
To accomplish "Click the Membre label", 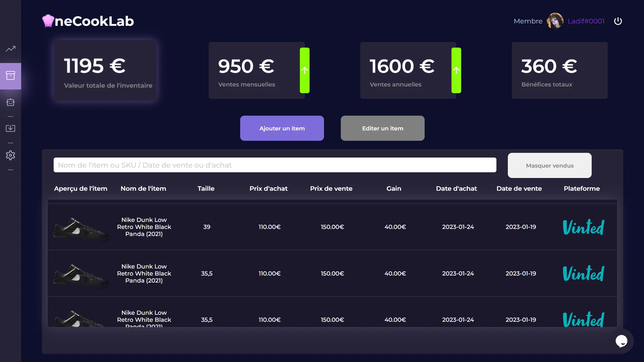I will (x=528, y=21).
